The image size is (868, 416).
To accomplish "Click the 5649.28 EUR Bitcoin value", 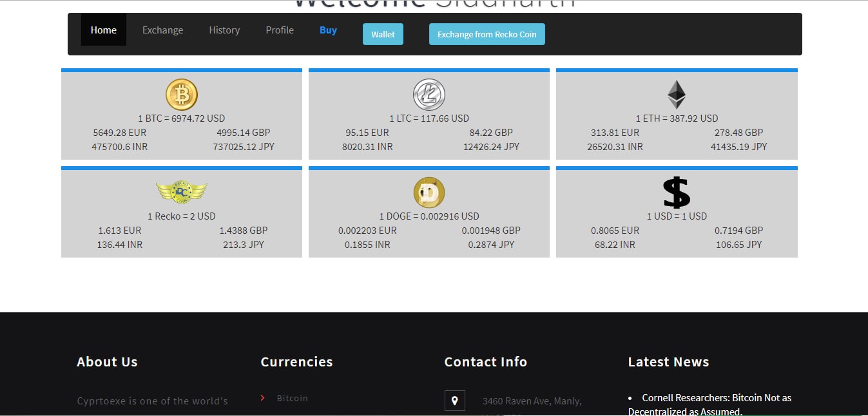I will point(120,133).
